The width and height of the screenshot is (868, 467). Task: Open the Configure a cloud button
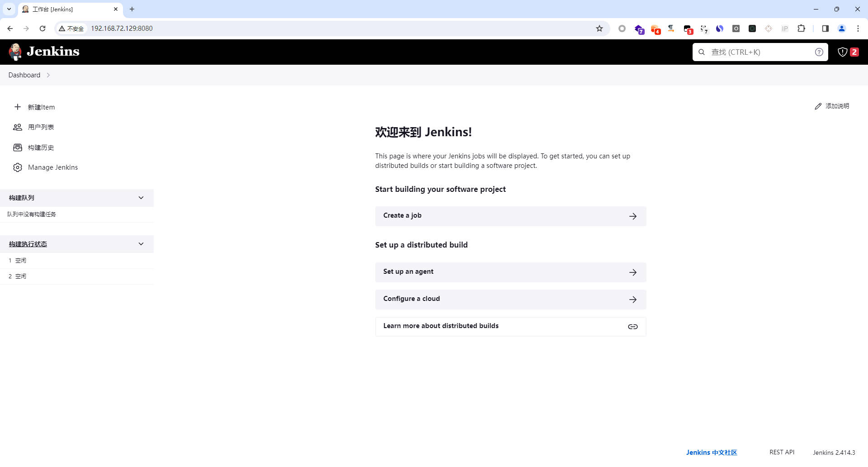510,300
